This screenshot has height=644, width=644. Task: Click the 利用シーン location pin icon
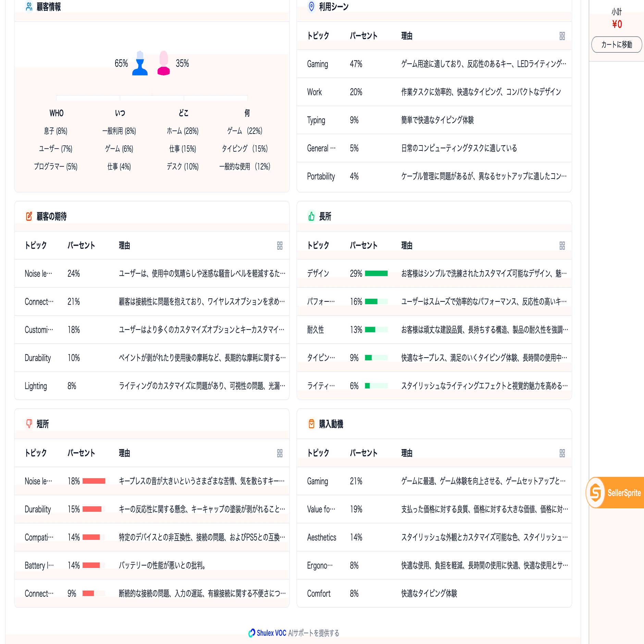point(311,7)
